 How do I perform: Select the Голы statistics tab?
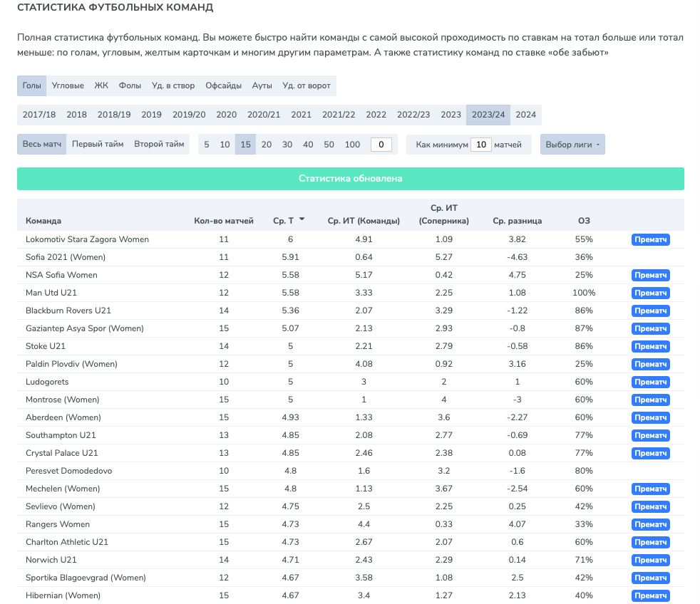tap(31, 85)
